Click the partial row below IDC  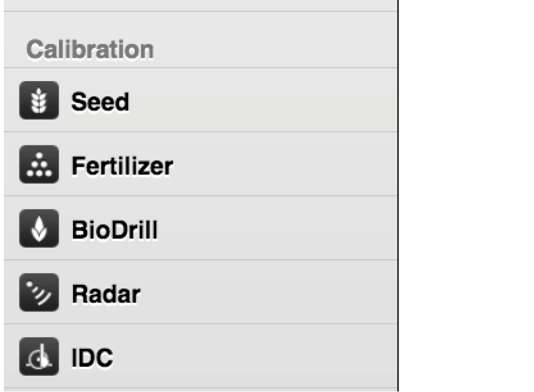(201, 389)
